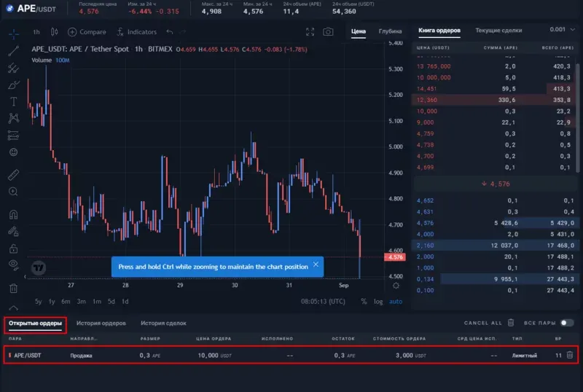Click the Volume 100M indicator label
Viewport: 583px width, 392px height.
point(50,60)
